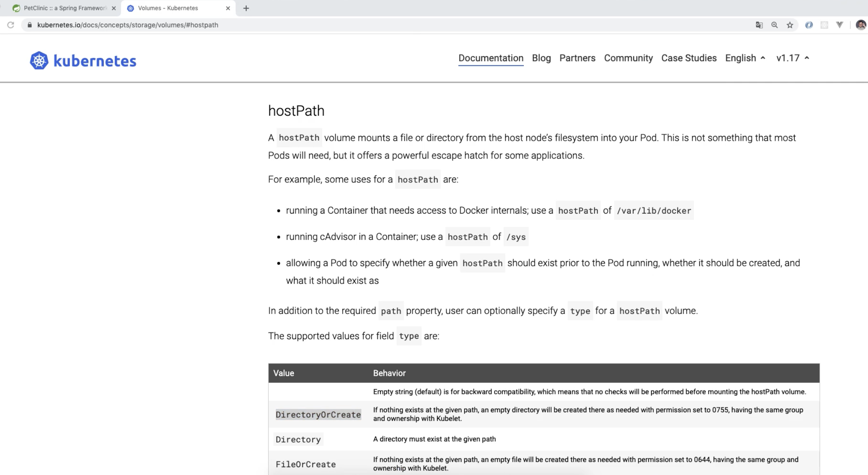Click the Google Translate page icon
Image resolution: width=868 pixels, height=475 pixels.
(759, 25)
